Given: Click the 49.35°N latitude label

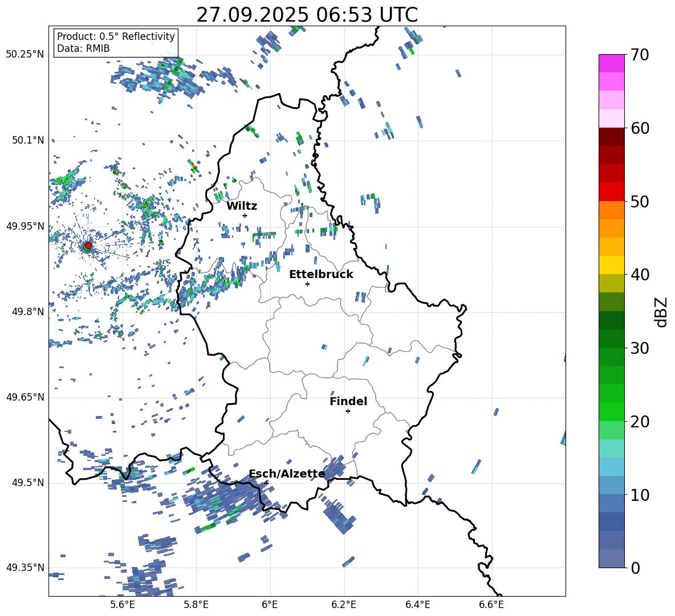Looking at the screenshot, I should point(25,568).
